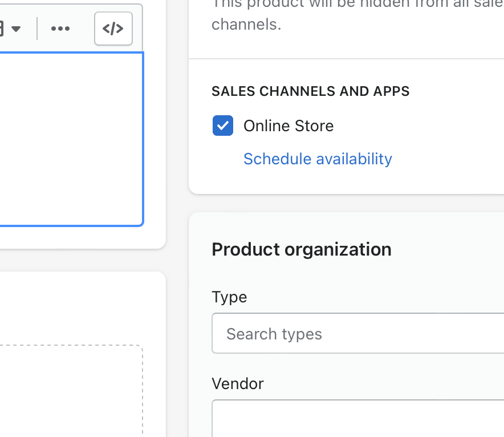Click the hidden from sales channels message
The image size is (504, 437).
point(246,26)
